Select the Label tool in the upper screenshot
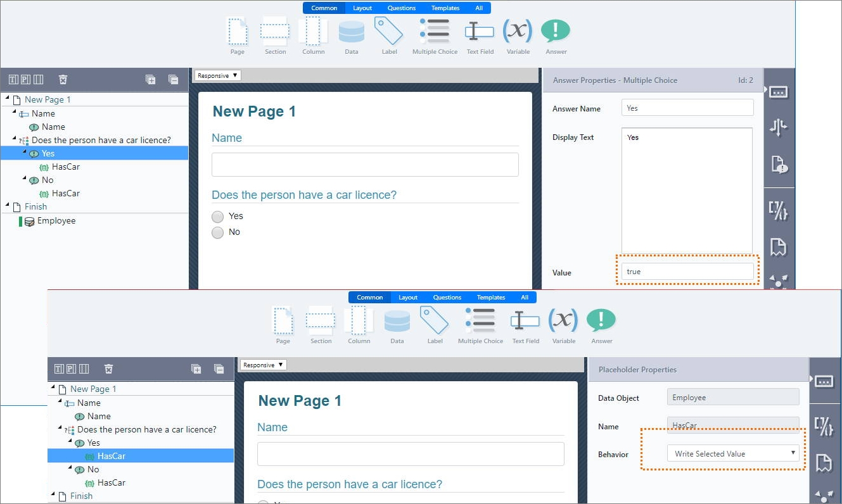 389,35
